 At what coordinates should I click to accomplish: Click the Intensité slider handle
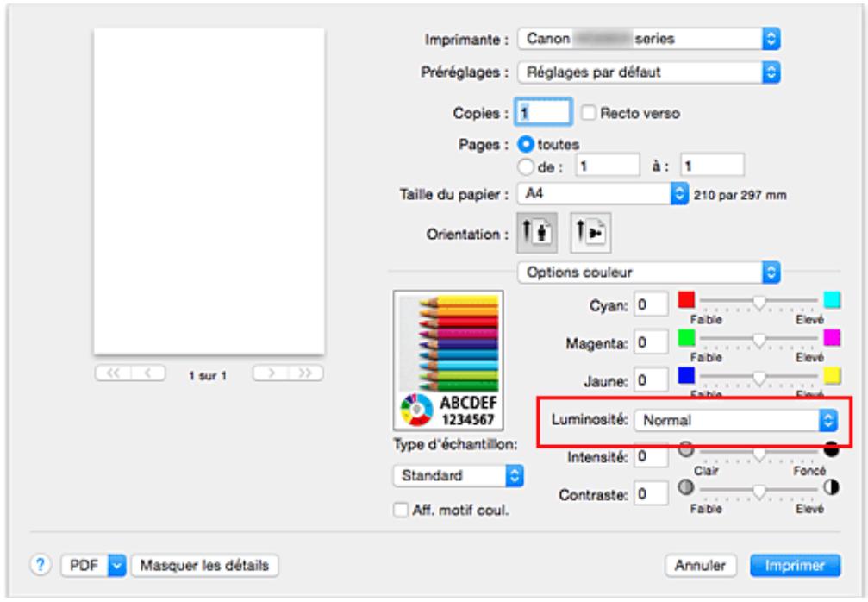tap(759, 455)
